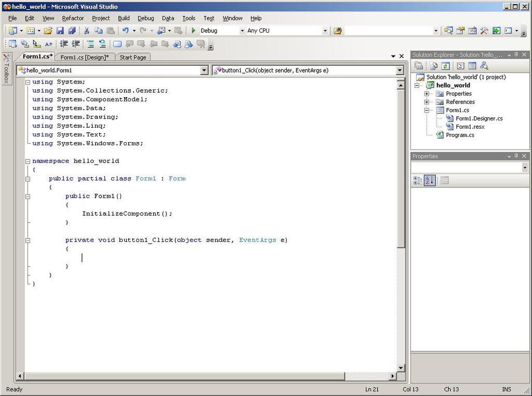Switch to the Form1.cs [Design] tab
This screenshot has width=532, height=396.
85,57
